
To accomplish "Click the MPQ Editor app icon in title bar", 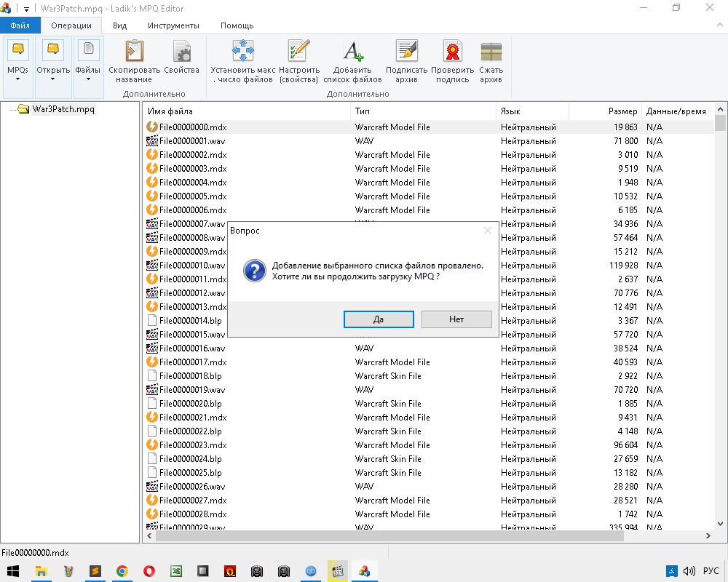I will click(x=6, y=8).
